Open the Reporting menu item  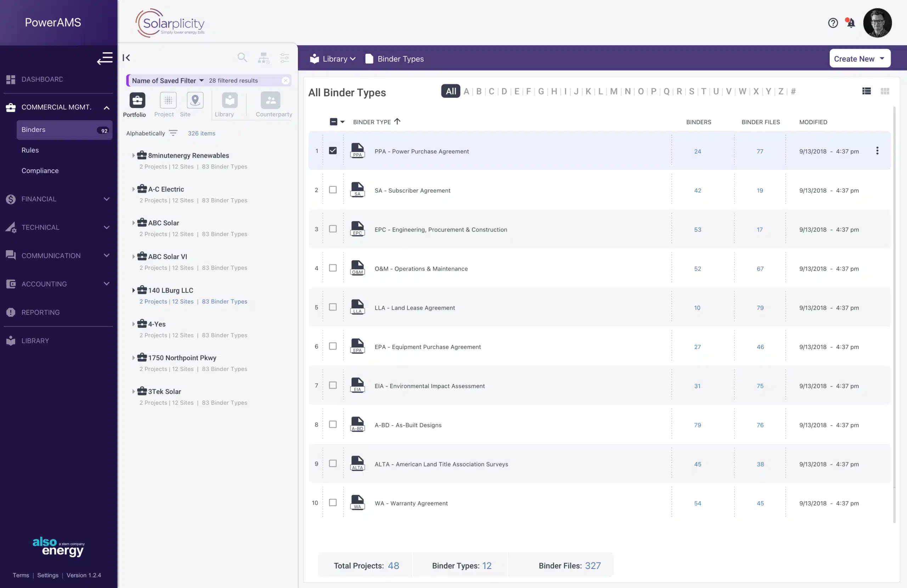tap(40, 312)
